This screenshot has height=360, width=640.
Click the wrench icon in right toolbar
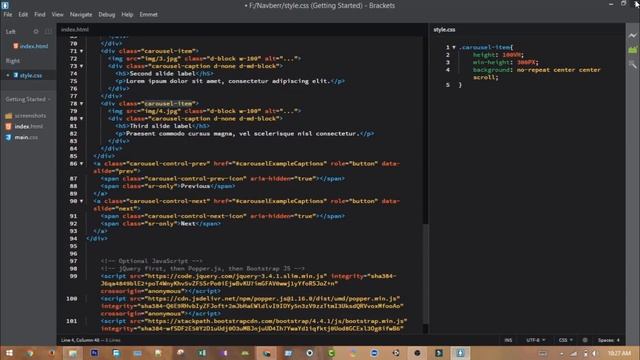pos(632,64)
